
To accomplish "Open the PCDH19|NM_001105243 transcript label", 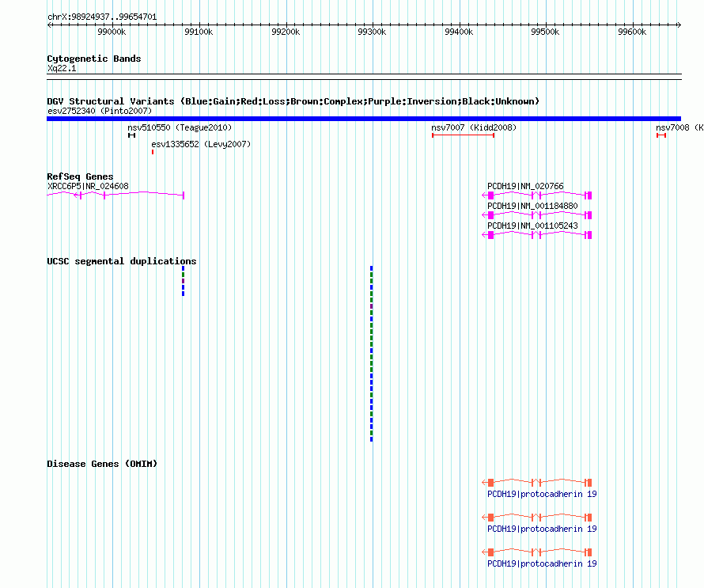I will tap(532, 226).
